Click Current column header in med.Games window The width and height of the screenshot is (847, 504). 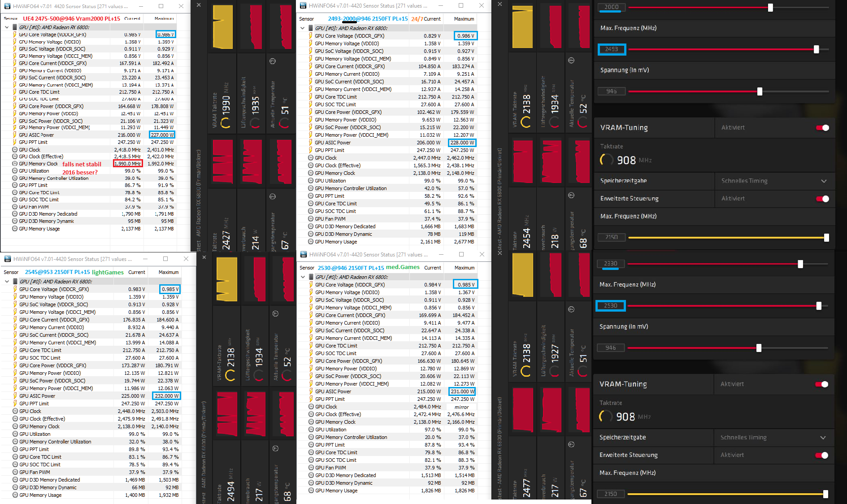[433, 268]
